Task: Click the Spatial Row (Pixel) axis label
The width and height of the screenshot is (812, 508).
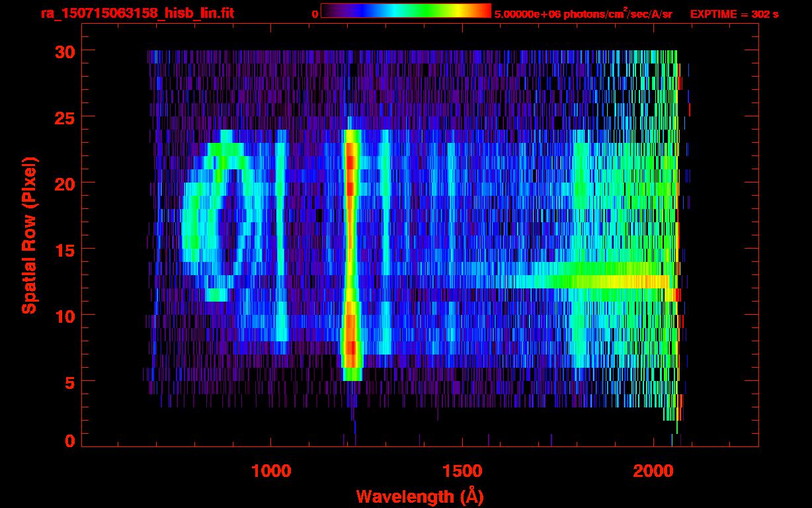Action: point(29,235)
